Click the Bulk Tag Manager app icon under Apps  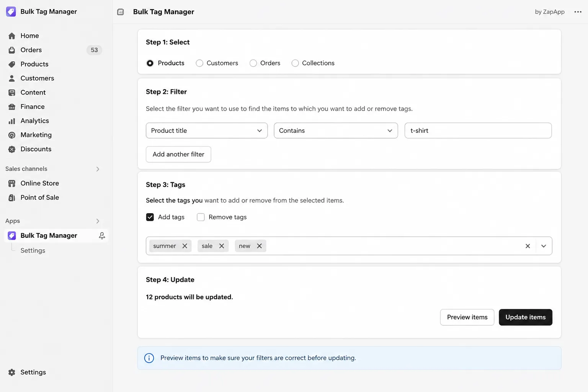click(x=12, y=235)
